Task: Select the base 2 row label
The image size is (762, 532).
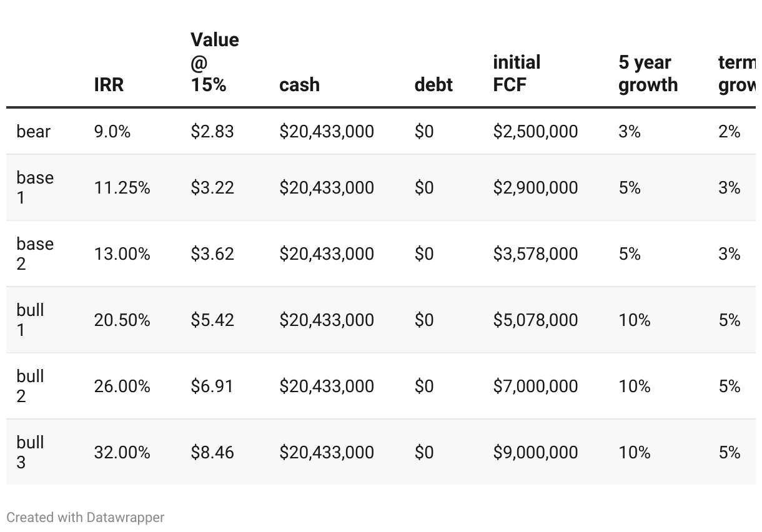Action: (35, 254)
